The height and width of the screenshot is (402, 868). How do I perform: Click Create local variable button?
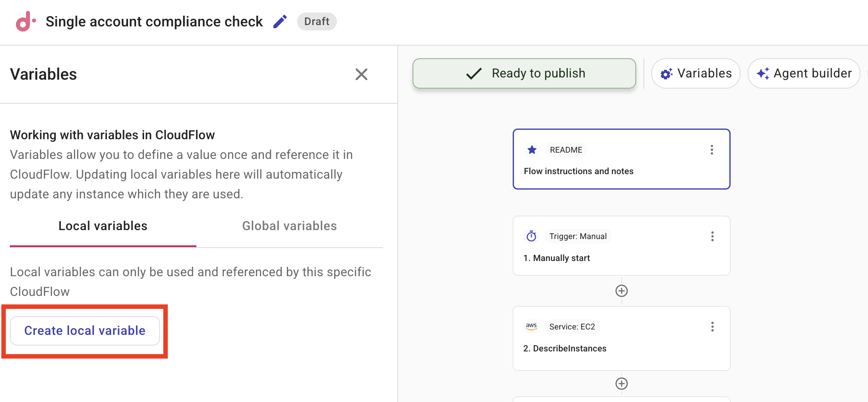coord(85,331)
